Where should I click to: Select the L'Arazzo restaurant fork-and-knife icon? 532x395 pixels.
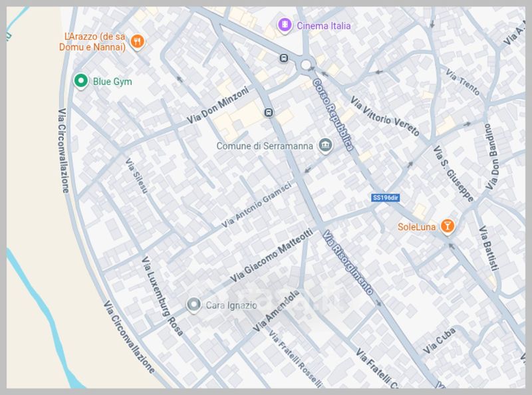click(138, 41)
